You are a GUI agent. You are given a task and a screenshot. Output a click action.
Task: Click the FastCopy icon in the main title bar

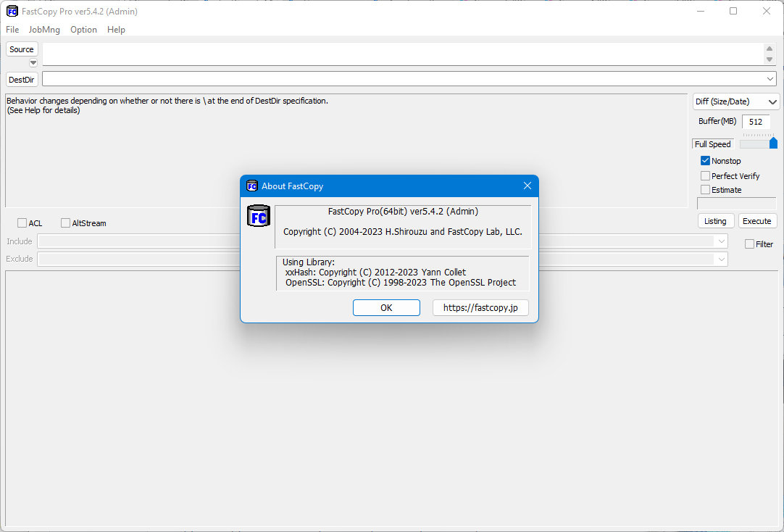coord(10,11)
